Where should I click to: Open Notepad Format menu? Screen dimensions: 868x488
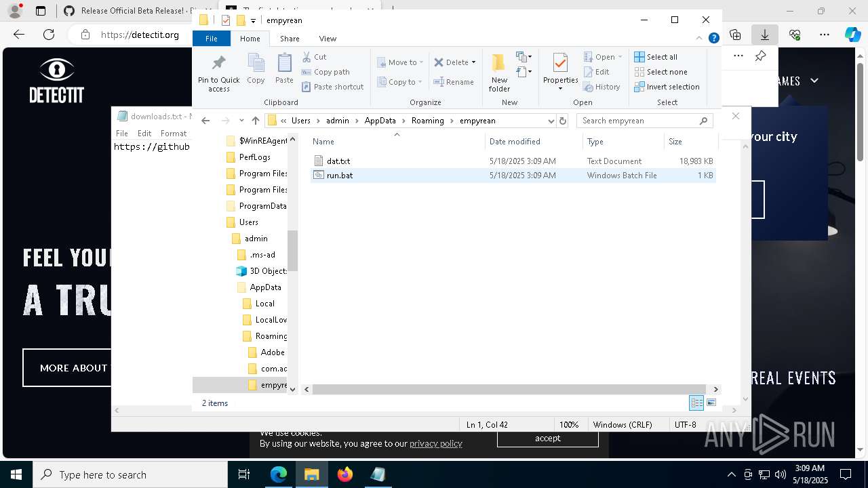pos(174,134)
